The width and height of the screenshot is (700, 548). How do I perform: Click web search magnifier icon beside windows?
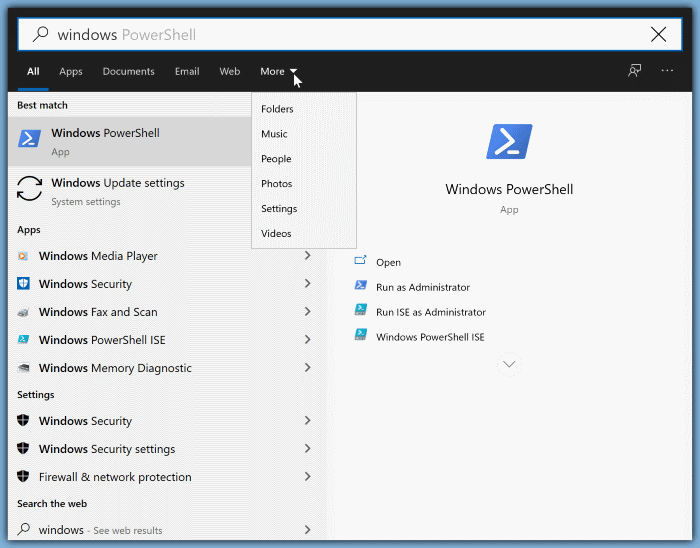[24, 529]
